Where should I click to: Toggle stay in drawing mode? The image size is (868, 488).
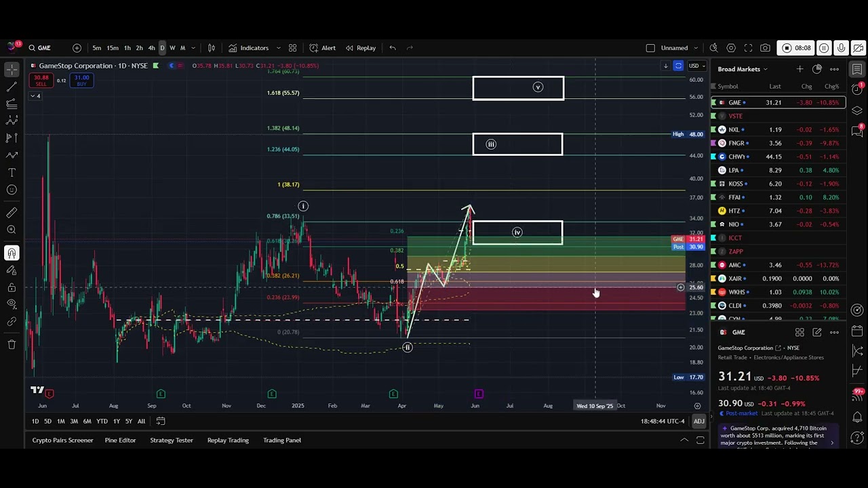tap(12, 270)
